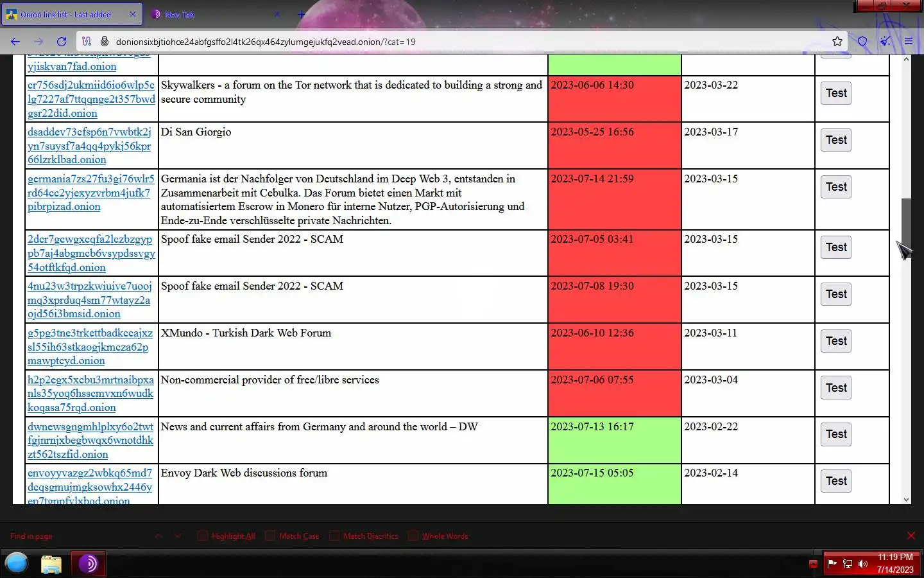Open the 4nu23w3trpzk onion link
Screen dimensions: 924x578
90,300
